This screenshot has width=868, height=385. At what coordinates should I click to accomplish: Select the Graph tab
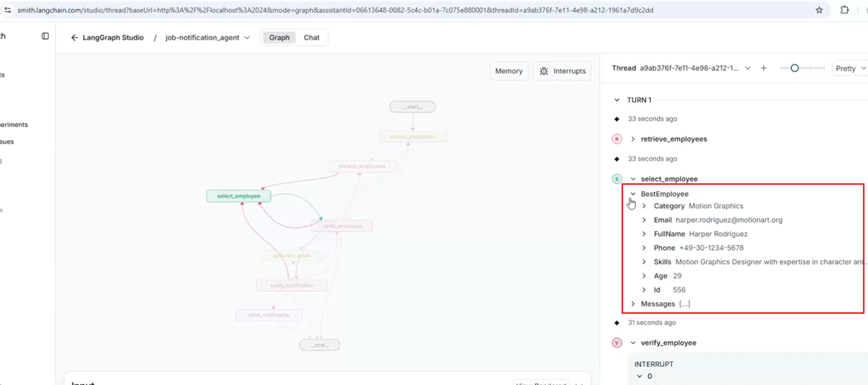coord(279,38)
